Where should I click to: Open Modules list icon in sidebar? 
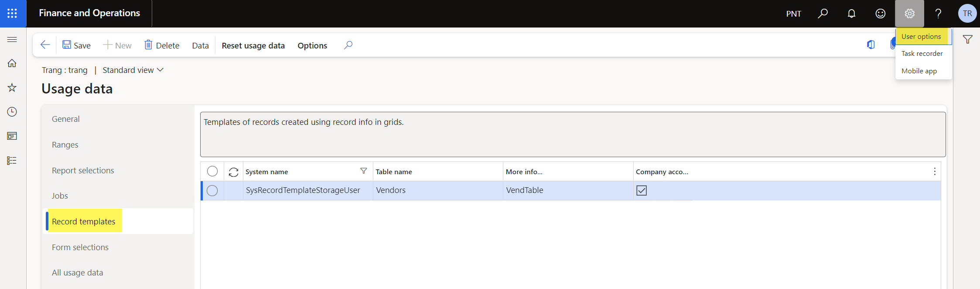(12, 161)
